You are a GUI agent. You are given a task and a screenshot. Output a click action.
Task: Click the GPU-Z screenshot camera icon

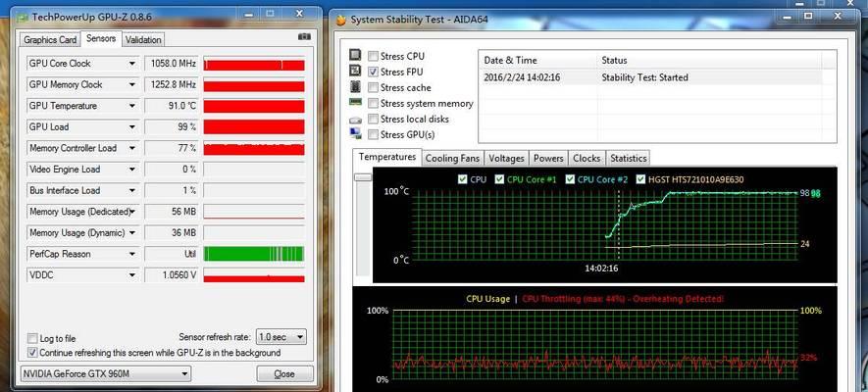(x=304, y=36)
